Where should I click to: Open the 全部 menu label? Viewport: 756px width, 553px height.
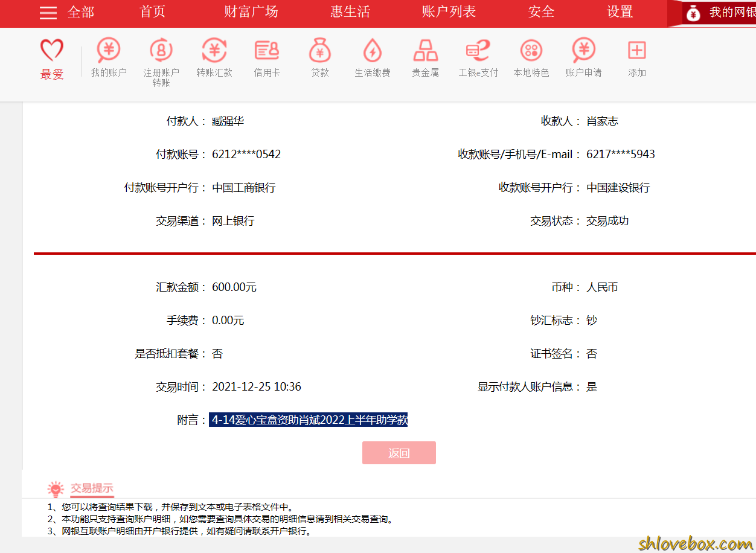coord(81,13)
